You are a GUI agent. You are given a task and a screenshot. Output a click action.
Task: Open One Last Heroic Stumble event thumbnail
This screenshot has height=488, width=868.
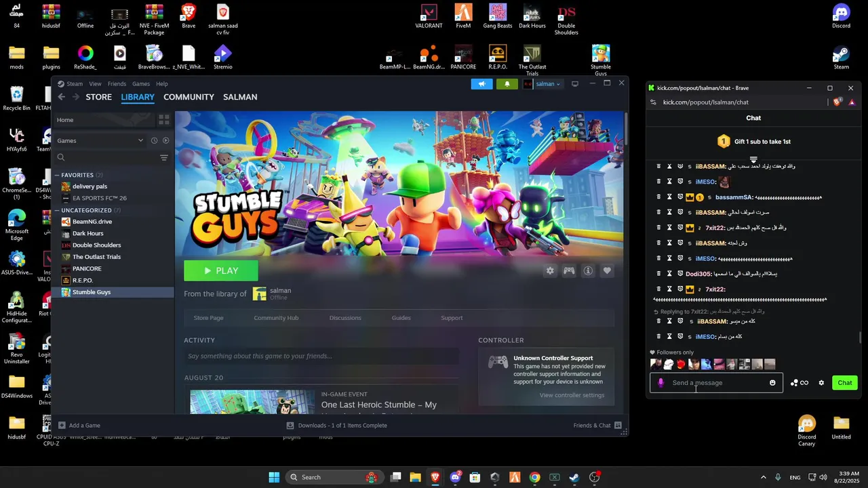pyautogui.click(x=252, y=401)
